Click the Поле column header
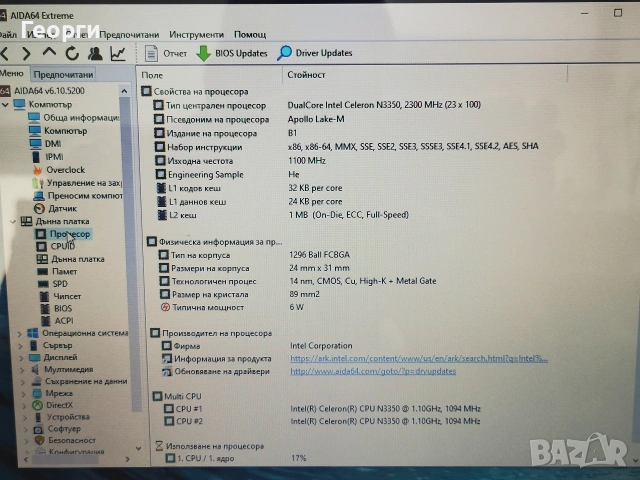This screenshot has height=480, width=640. click(x=152, y=75)
